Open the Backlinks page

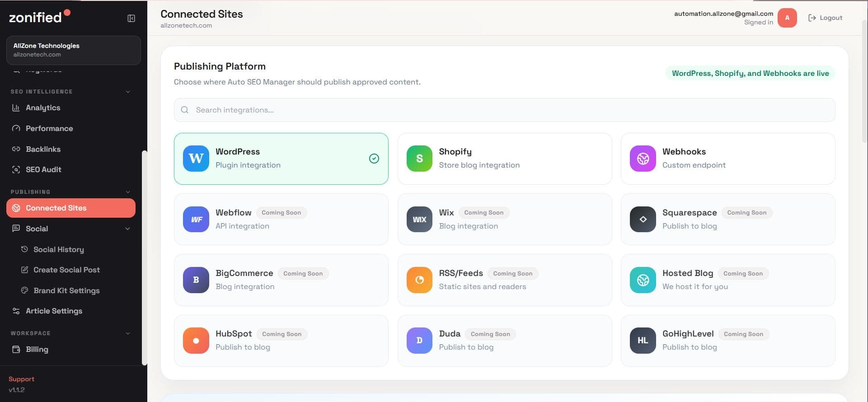[71, 149]
